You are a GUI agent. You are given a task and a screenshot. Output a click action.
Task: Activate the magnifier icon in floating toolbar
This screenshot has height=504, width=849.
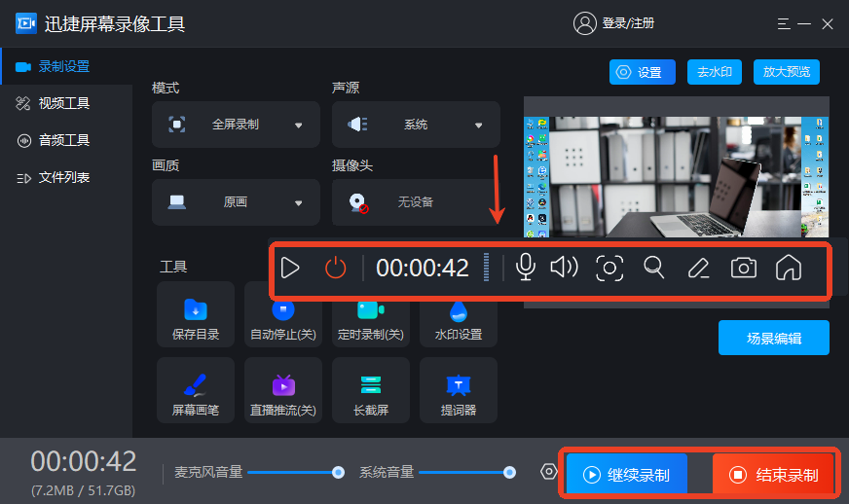click(653, 268)
